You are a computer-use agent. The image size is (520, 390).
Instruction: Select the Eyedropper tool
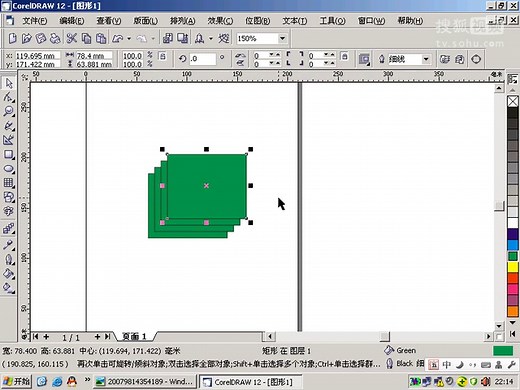point(9,245)
